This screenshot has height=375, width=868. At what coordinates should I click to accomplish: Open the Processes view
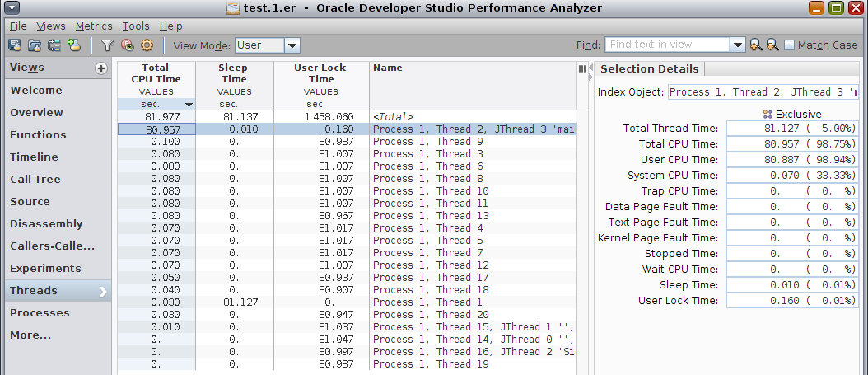point(58,313)
